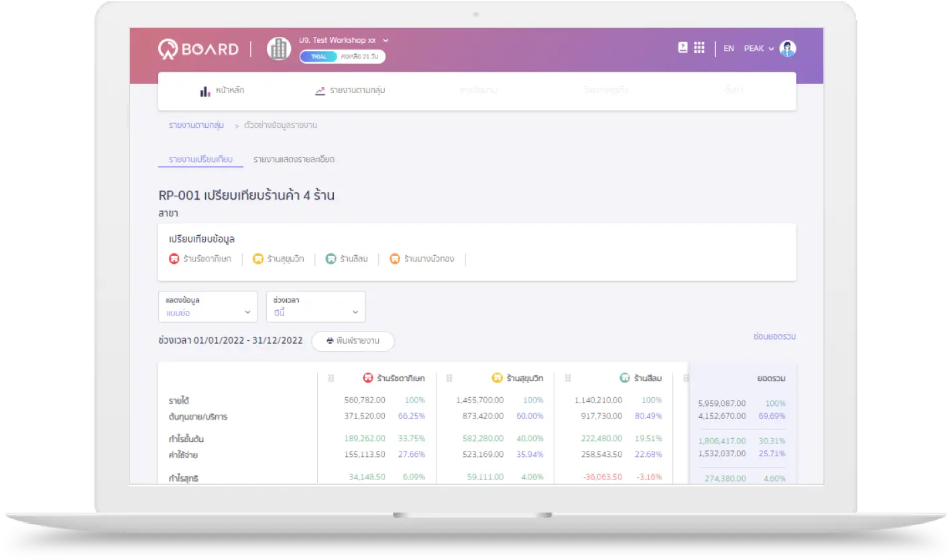Click the 560,782.00 revenue value
The height and width of the screenshot is (560, 952).
coord(365,400)
